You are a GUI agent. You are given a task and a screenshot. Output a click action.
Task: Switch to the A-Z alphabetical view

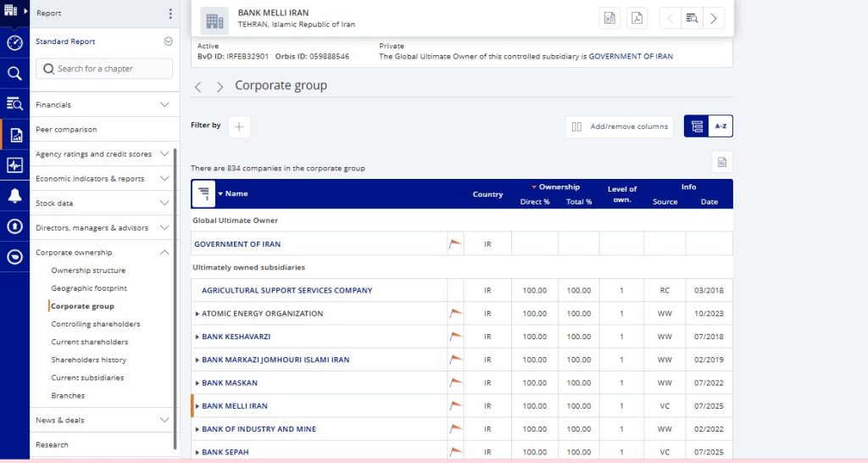pyautogui.click(x=721, y=126)
